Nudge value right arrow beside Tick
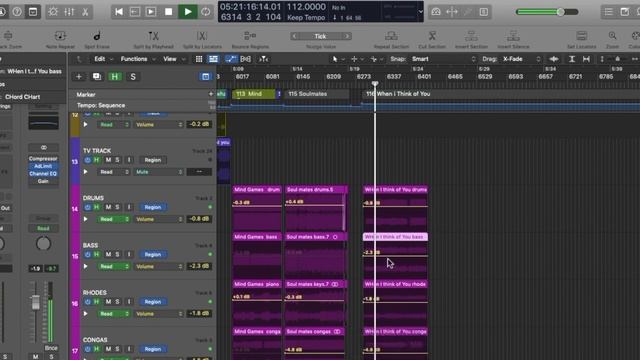This screenshot has height=360, width=640. pyautogui.click(x=347, y=36)
